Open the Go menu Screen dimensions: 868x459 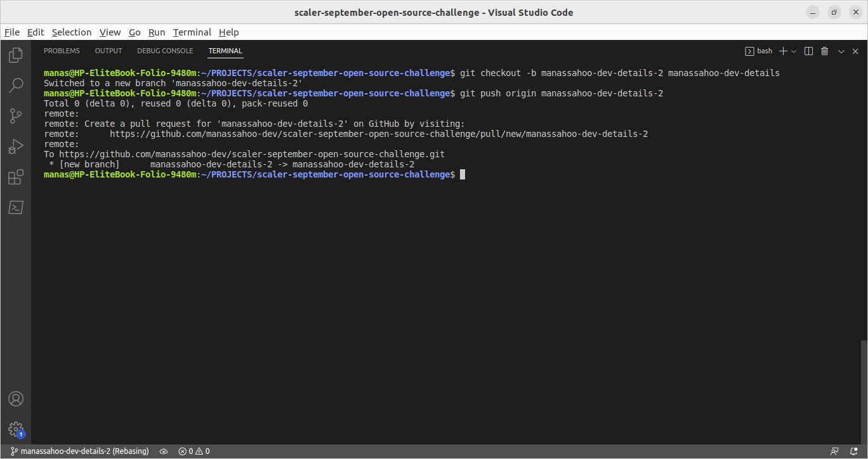135,32
